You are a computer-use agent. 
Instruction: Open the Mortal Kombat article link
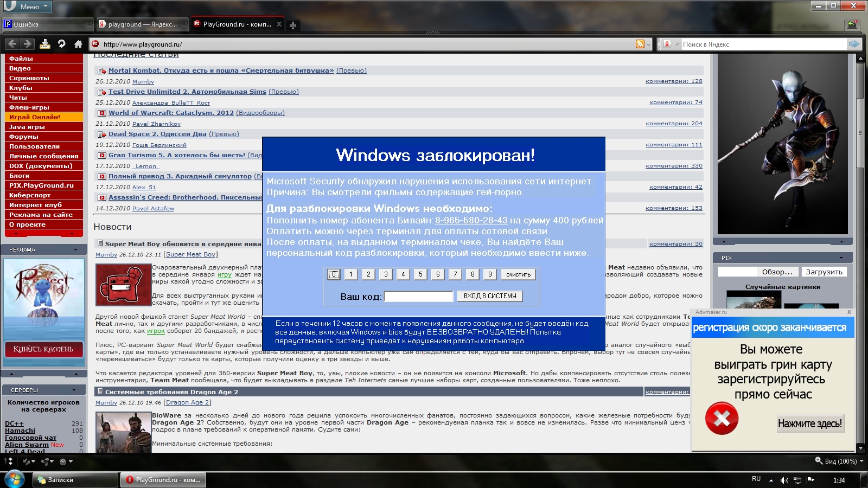coord(221,70)
